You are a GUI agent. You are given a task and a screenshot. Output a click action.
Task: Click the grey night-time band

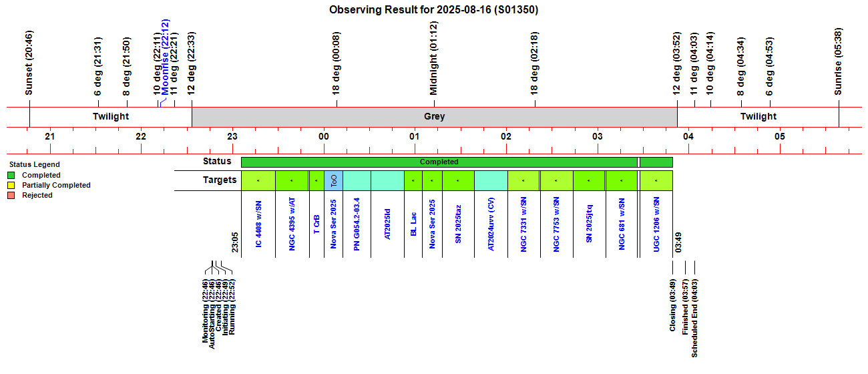(x=434, y=117)
